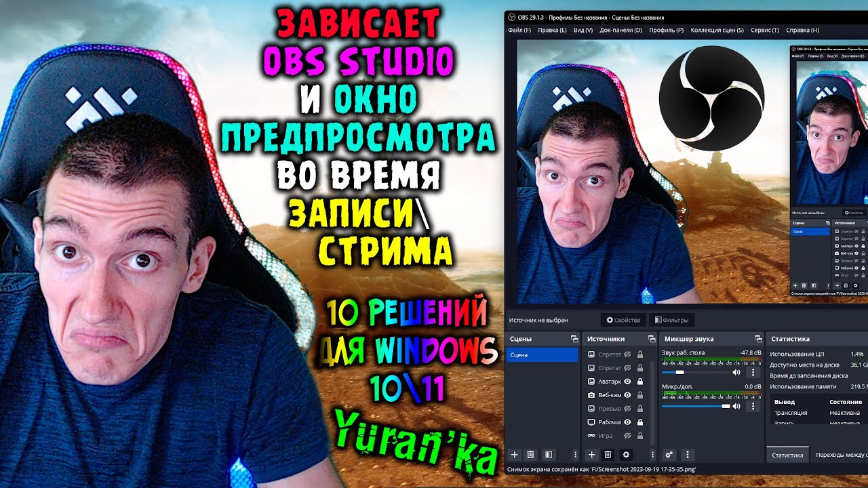This screenshot has width=868, height=488.
Task: Click the Использование ЦП statistic row
Action: (818, 354)
